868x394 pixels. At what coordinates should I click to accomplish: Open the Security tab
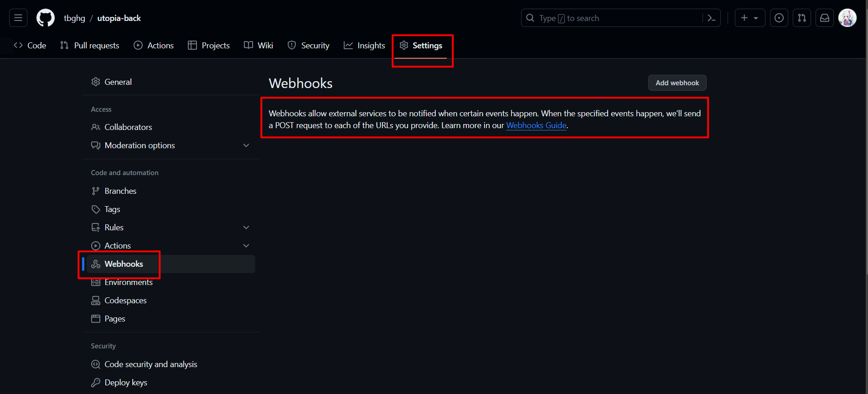coord(309,46)
